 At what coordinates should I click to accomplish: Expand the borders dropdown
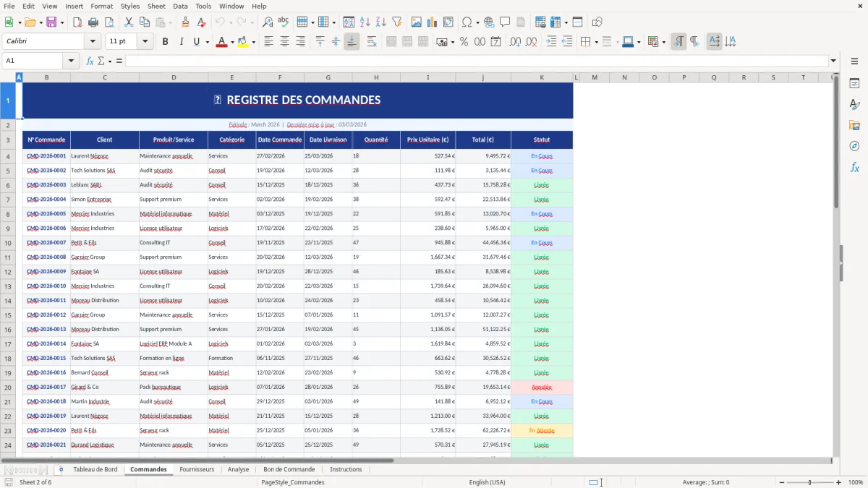point(596,41)
